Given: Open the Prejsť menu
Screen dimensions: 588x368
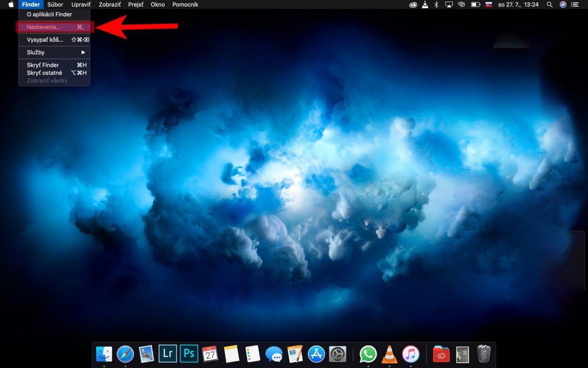Looking at the screenshot, I should click(x=136, y=4).
